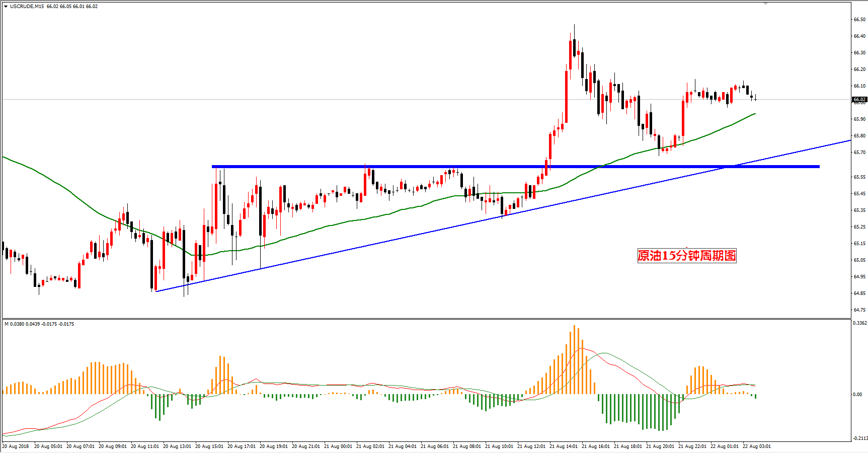Click the tallest orange MACD histogram bar
868x453 pixels.
[x=574, y=359]
